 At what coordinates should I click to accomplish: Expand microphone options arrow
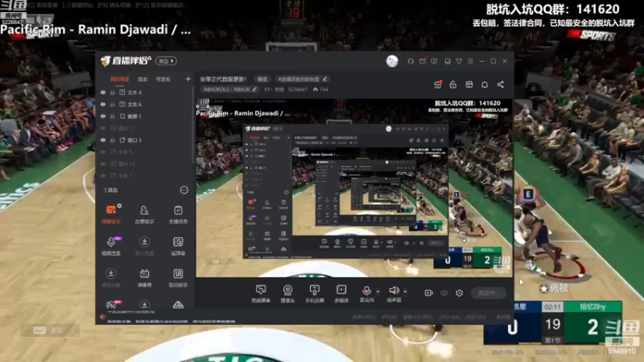point(378,292)
